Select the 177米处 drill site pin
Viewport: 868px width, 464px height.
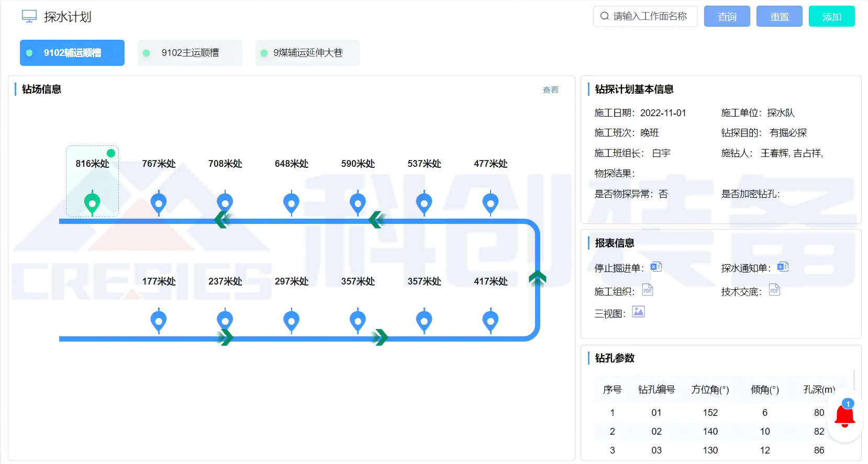[159, 320]
